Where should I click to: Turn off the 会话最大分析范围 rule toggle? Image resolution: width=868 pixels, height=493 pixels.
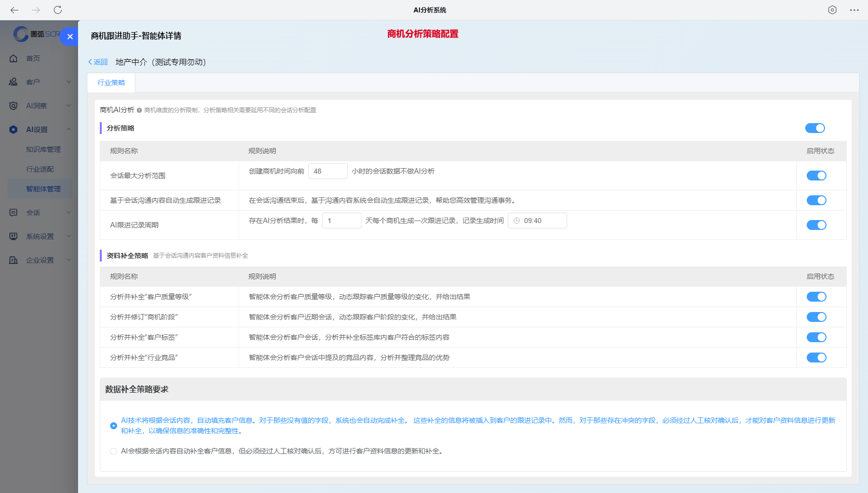(x=816, y=176)
